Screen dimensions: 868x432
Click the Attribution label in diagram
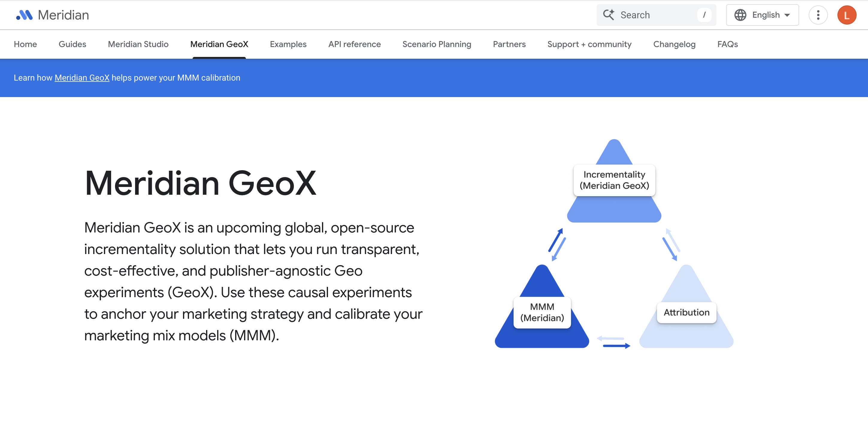coord(686,312)
